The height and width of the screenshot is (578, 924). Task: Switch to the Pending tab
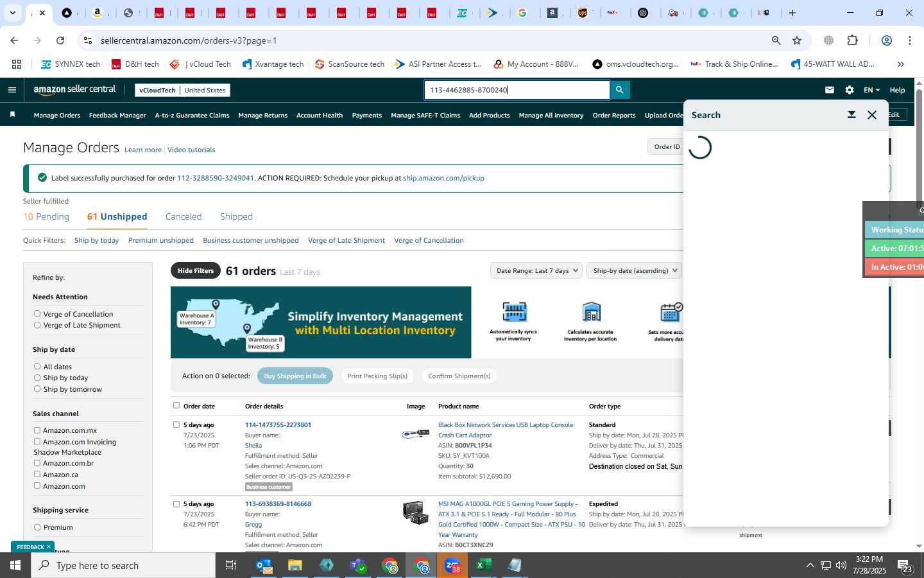pyautogui.click(x=46, y=216)
